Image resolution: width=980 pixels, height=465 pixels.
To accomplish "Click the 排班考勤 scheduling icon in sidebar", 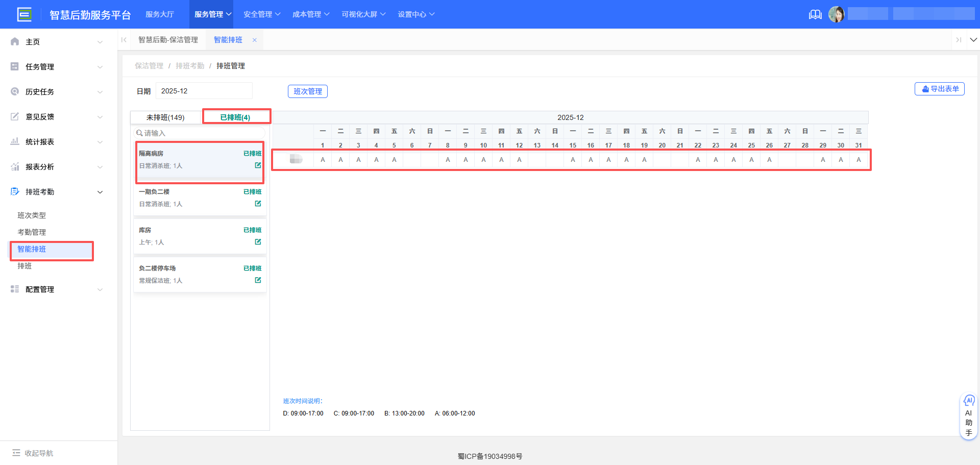I will coord(15,191).
